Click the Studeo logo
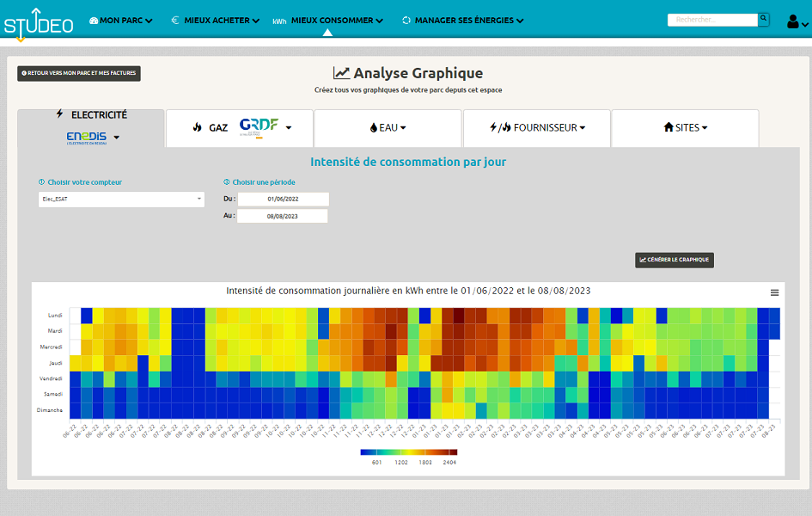 coord(39,24)
